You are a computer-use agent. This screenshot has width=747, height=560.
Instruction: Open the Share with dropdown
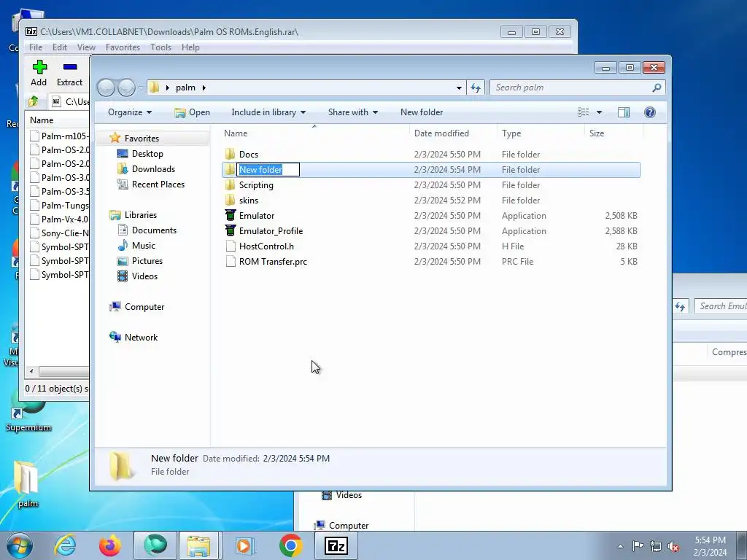pyautogui.click(x=353, y=112)
